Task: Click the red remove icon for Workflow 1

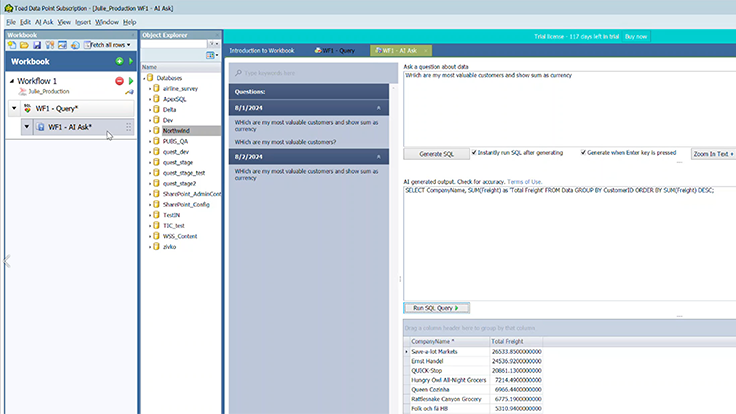Action: [x=119, y=81]
